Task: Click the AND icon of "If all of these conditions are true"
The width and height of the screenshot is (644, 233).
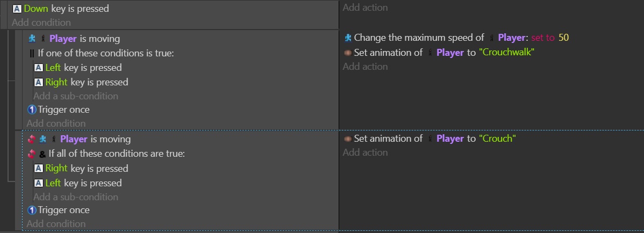Action: pyautogui.click(x=42, y=154)
